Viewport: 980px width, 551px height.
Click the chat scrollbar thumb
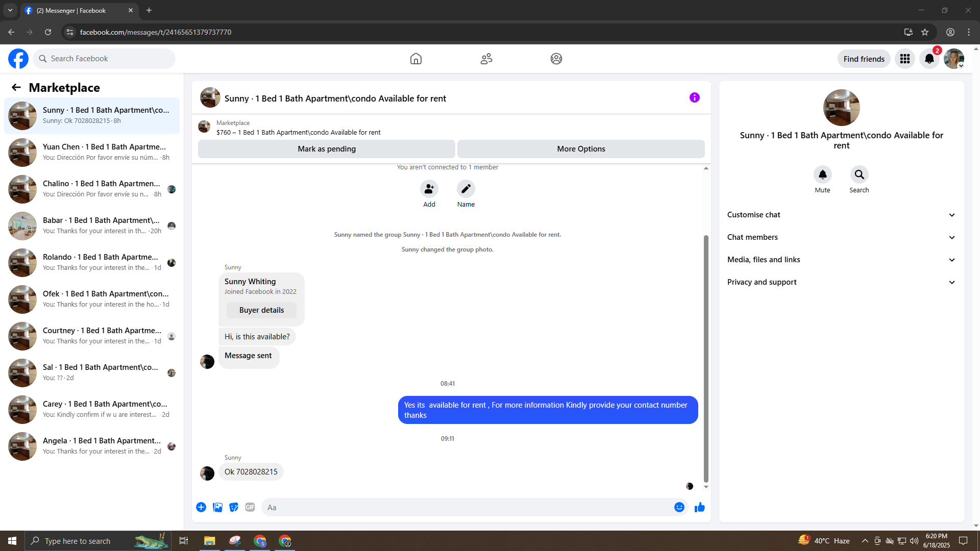click(x=706, y=359)
